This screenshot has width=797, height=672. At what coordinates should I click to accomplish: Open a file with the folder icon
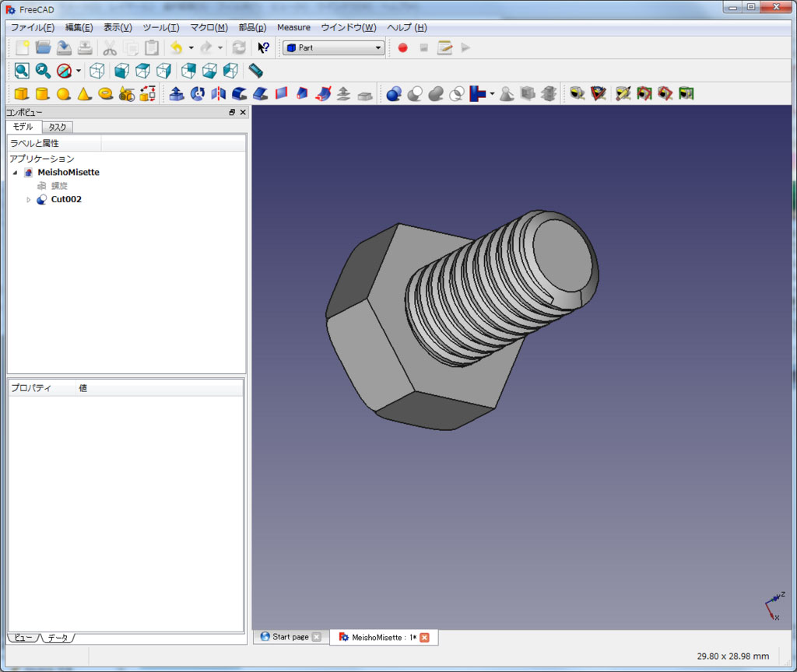[44, 47]
